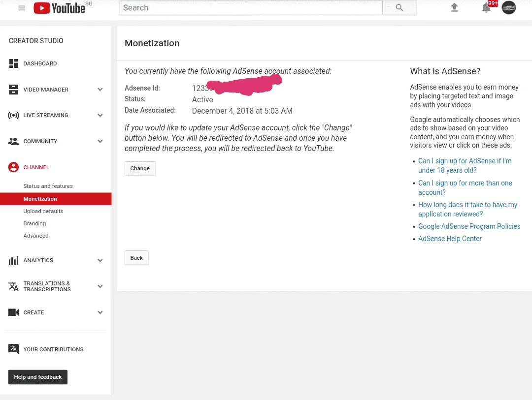532x400 pixels.
Task: Select ANALYTICS in sidebar
Action: [38, 260]
